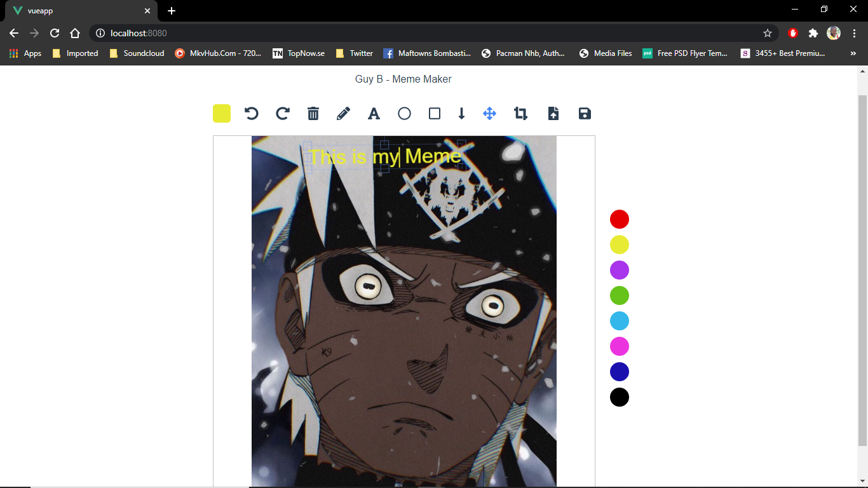Click the download arrow icon
This screenshot has width=868, height=488.
click(461, 113)
